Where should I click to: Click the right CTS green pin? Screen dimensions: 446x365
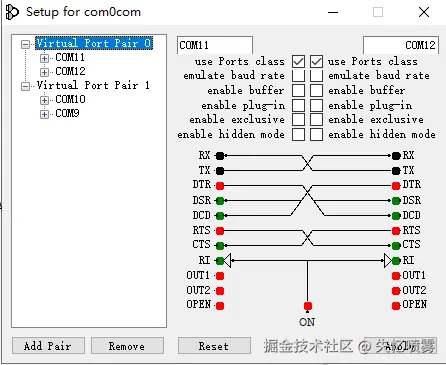pyautogui.click(x=396, y=246)
